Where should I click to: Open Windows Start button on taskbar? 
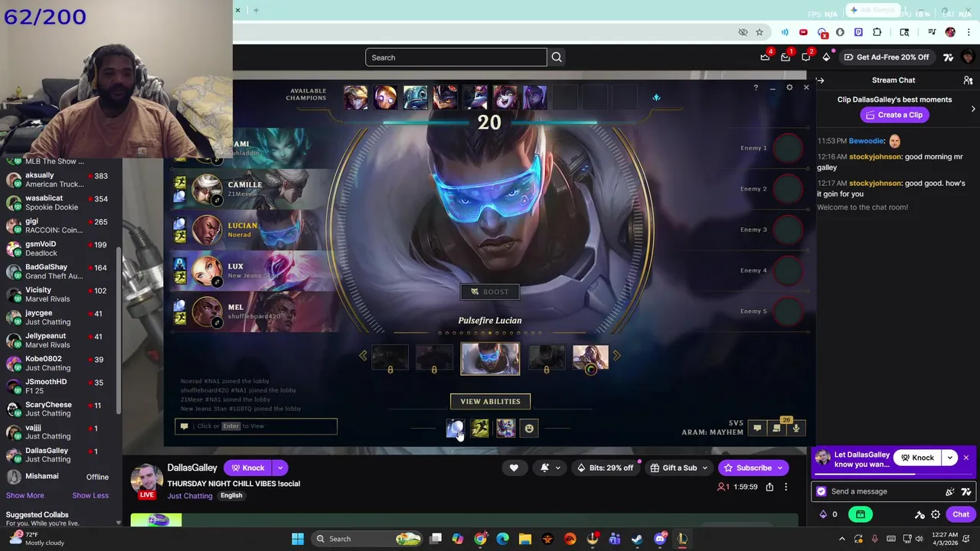pos(298,539)
